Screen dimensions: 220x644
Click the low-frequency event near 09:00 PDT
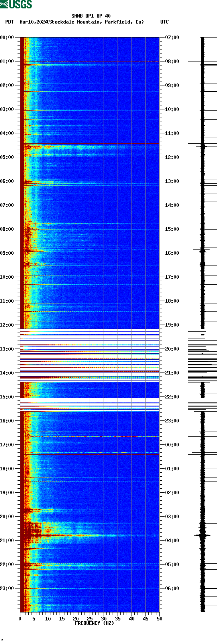click(x=34, y=251)
